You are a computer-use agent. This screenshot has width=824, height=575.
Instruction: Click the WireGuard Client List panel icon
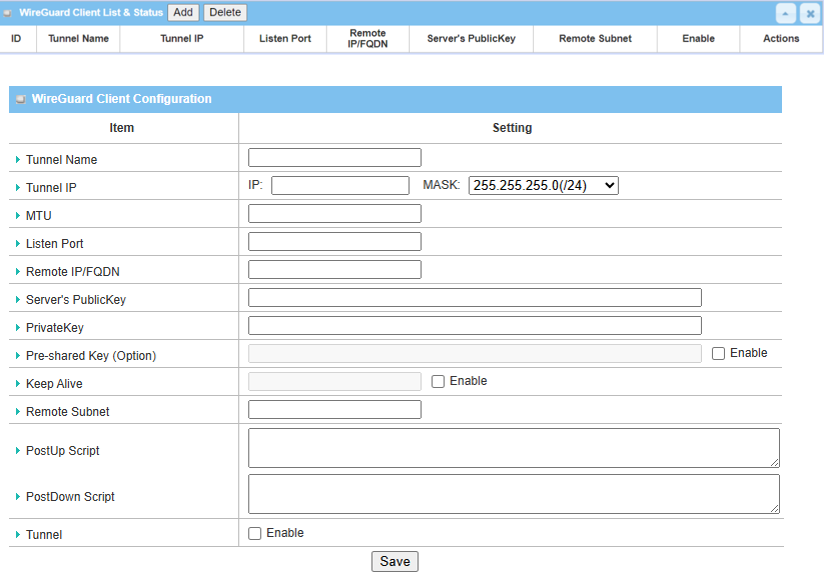point(9,13)
